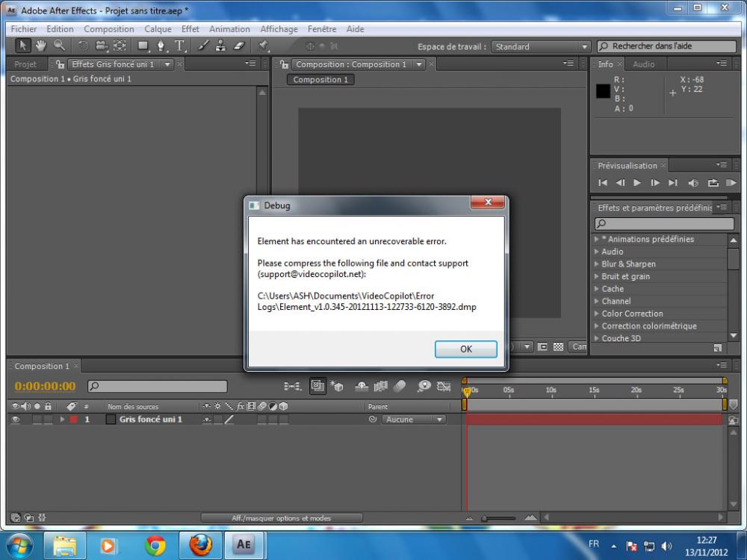This screenshot has width=747, height=560.
Task: Toggle effects panel lock icon
Action: click(x=60, y=63)
